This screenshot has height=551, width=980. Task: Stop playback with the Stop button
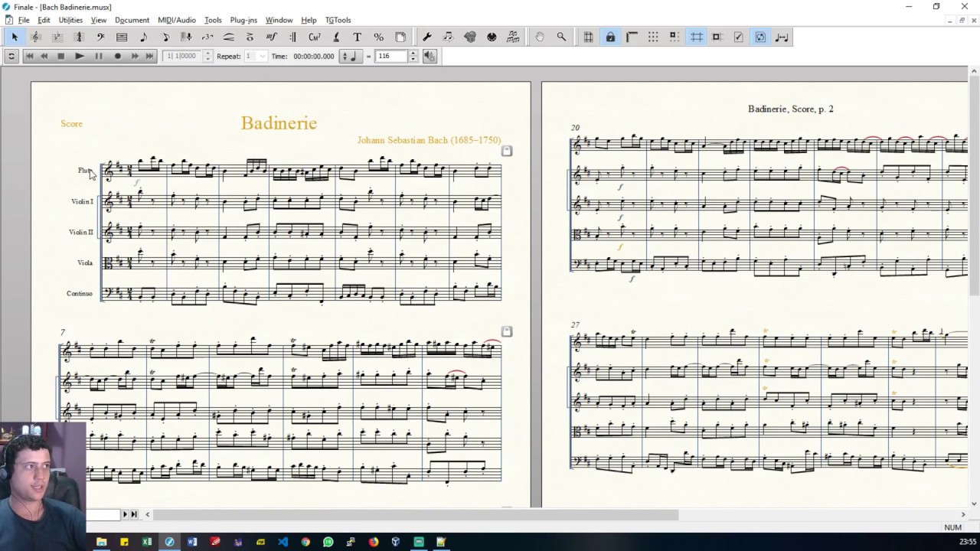point(61,56)
